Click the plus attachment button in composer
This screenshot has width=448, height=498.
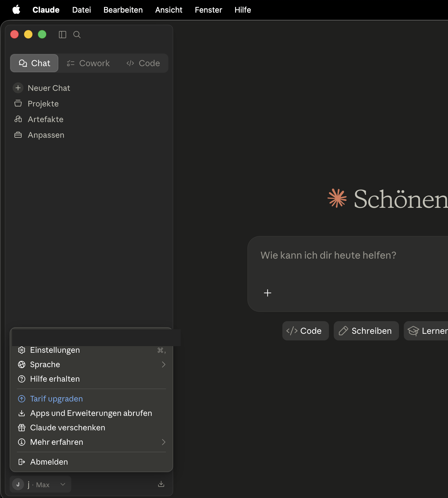(x=268, y=293)
